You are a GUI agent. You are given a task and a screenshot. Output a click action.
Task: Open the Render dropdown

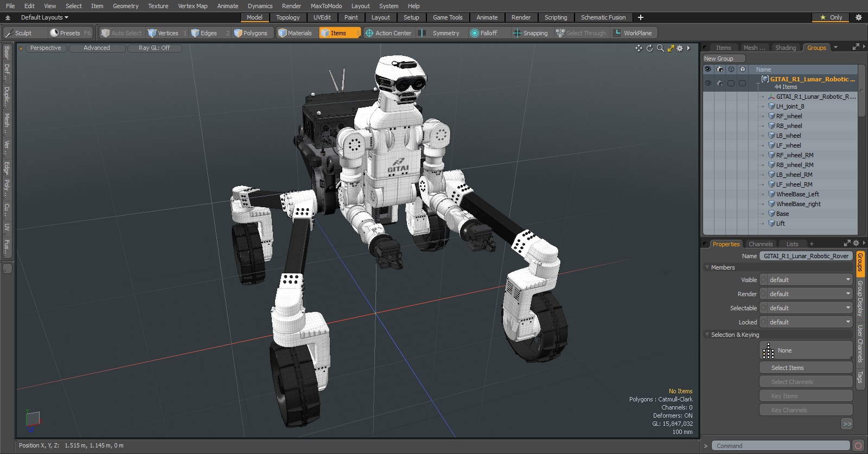(x=806, y=294)
